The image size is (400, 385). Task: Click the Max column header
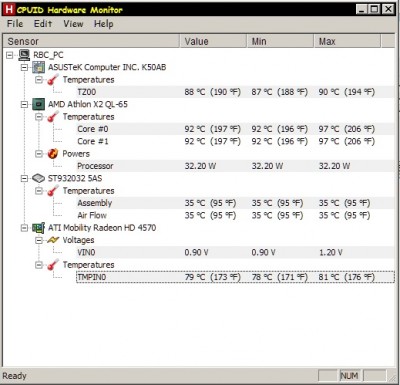(x=347, y=41)
